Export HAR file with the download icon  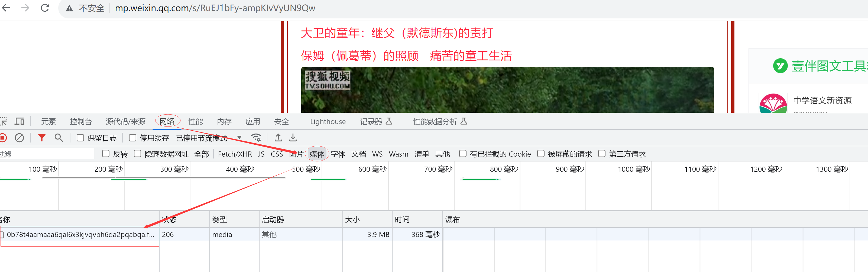point(293,138)
